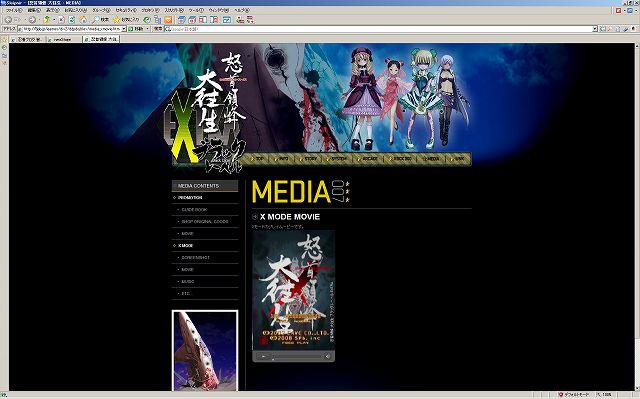Click the green Up-level arrow icon

point(47,20)
